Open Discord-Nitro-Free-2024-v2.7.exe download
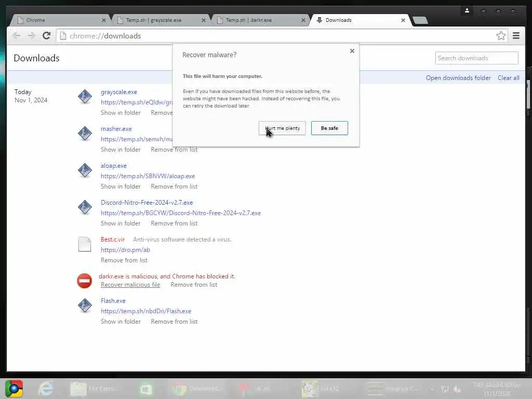This screenshot has height=399, width=532. tap(147, 203)
